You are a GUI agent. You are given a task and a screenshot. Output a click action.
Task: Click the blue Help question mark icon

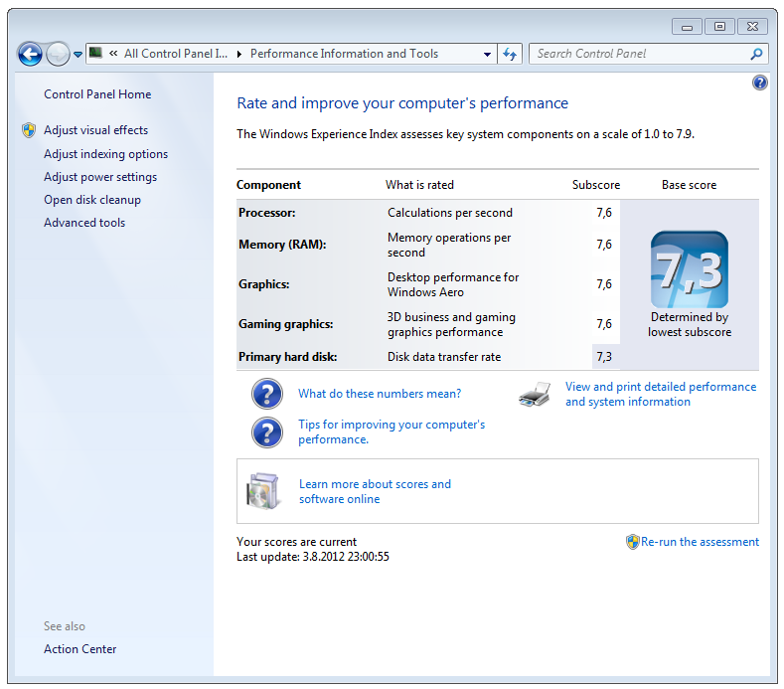point(760,84)
